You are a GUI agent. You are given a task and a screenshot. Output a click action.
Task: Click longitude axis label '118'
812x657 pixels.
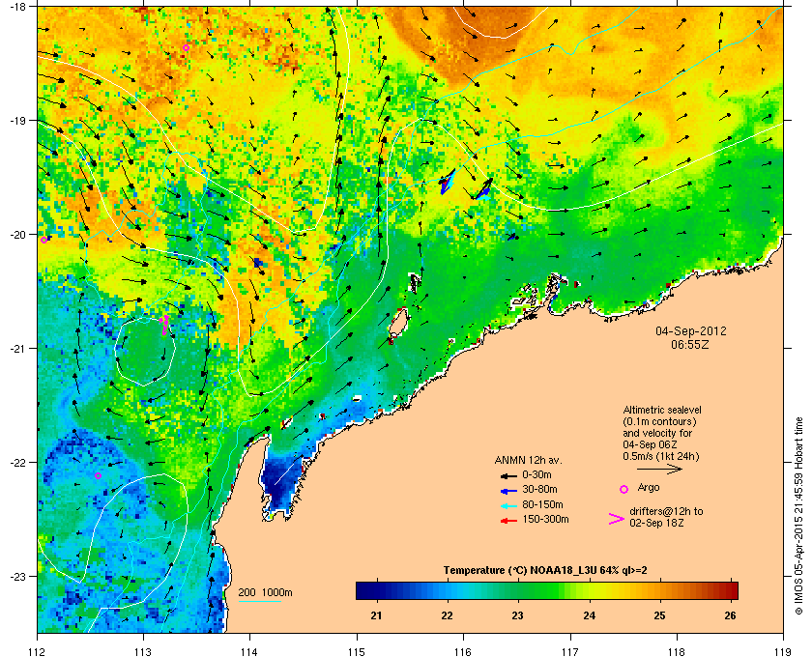point(677,651)
